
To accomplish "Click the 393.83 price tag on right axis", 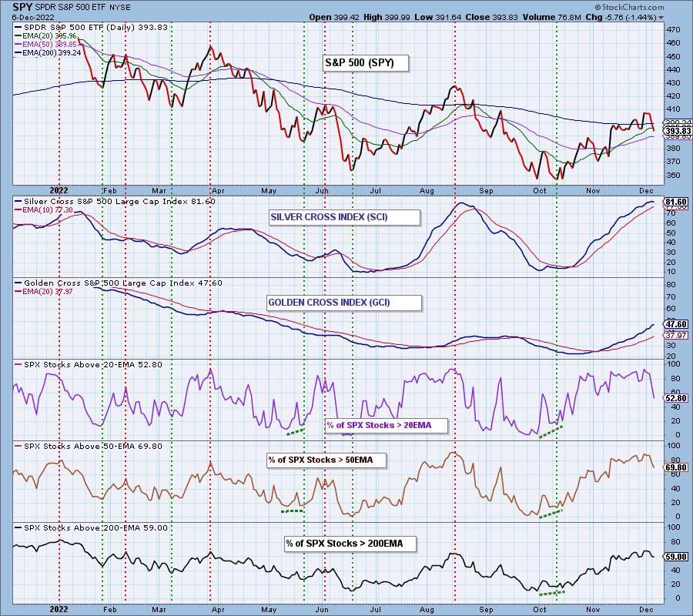I will pos(677,131).
